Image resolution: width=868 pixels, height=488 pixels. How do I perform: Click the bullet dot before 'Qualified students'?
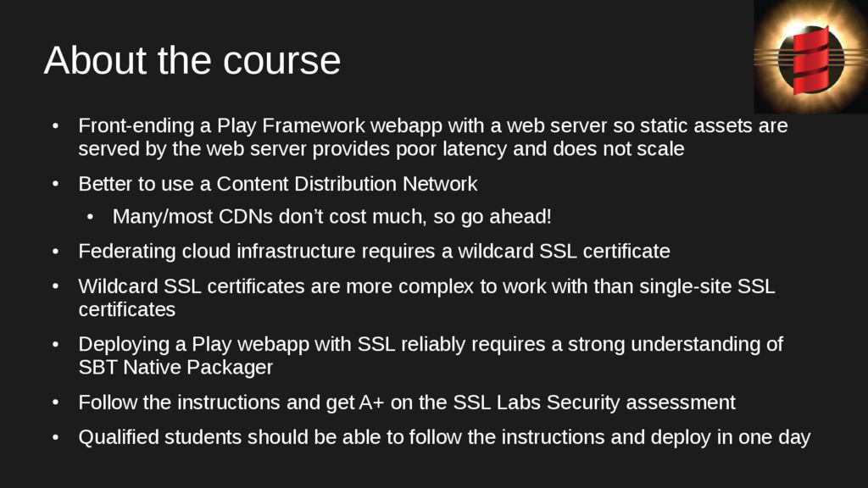(x=55, y=438)
